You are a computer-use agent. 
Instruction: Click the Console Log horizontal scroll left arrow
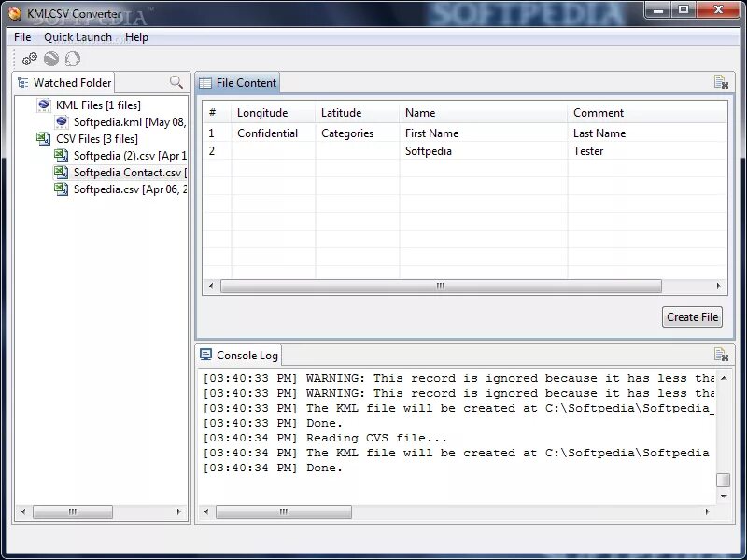[x=206, y=511]
